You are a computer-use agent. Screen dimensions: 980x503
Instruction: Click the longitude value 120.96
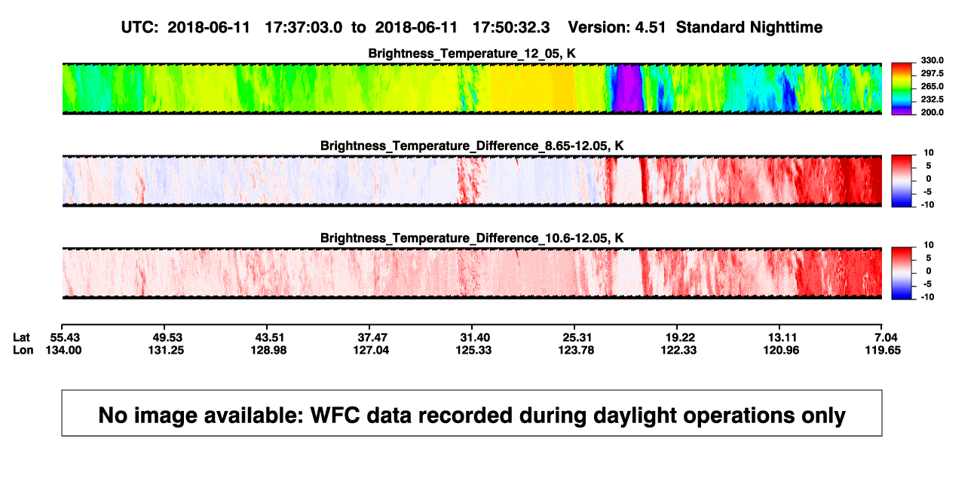(781, 350)
